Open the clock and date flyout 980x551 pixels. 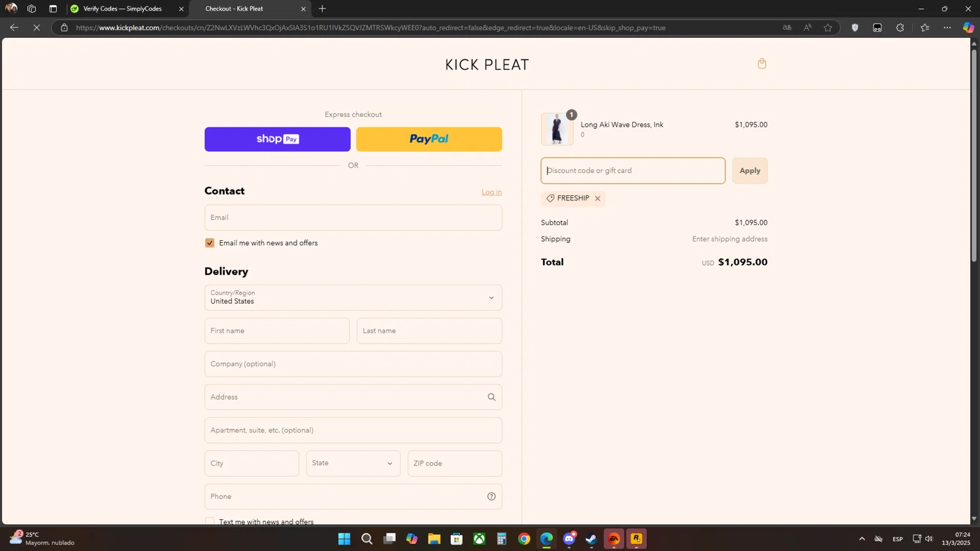[956, 539]
